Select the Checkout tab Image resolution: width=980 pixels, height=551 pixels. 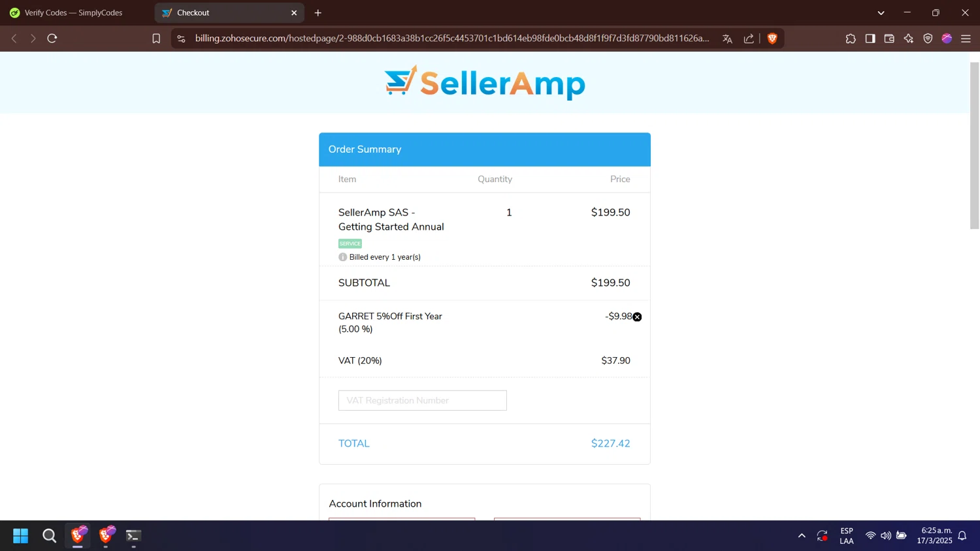click(229, 12)
